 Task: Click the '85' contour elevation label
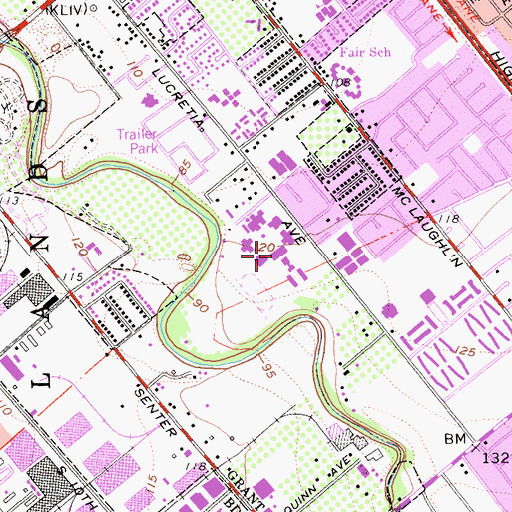pos(185,168)
